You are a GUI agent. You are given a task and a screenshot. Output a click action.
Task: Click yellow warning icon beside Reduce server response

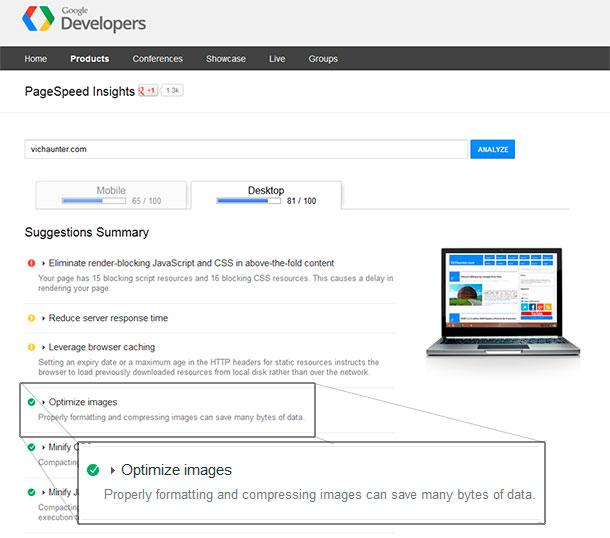pos(32,318)
